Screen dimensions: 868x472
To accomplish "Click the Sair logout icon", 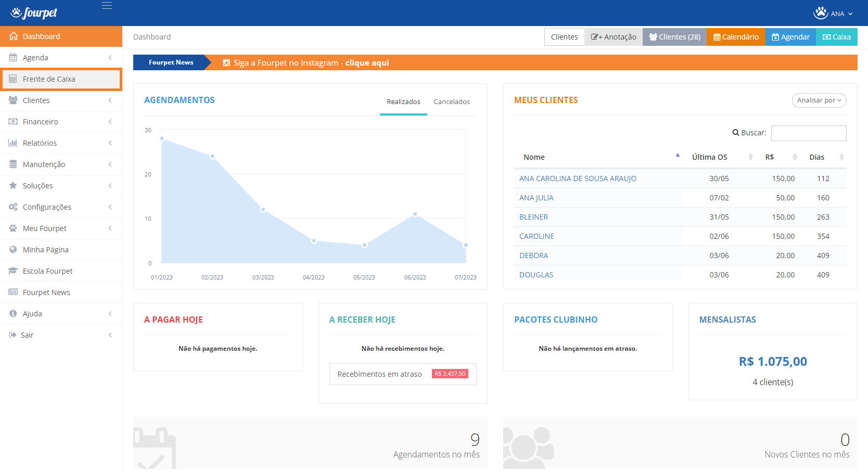I will tap(12, 335).
